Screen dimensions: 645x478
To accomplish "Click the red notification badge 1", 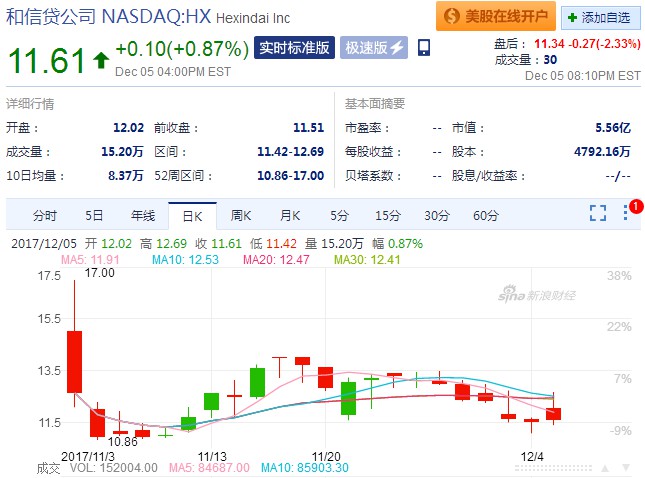I will tap(636, 206).
